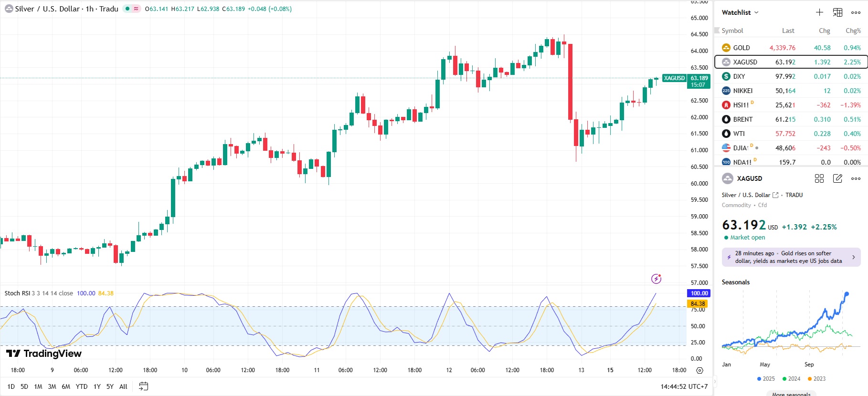
Task: Click the 14:44:52 UTC+7 timezone button
Action: [x=684, y=386]
